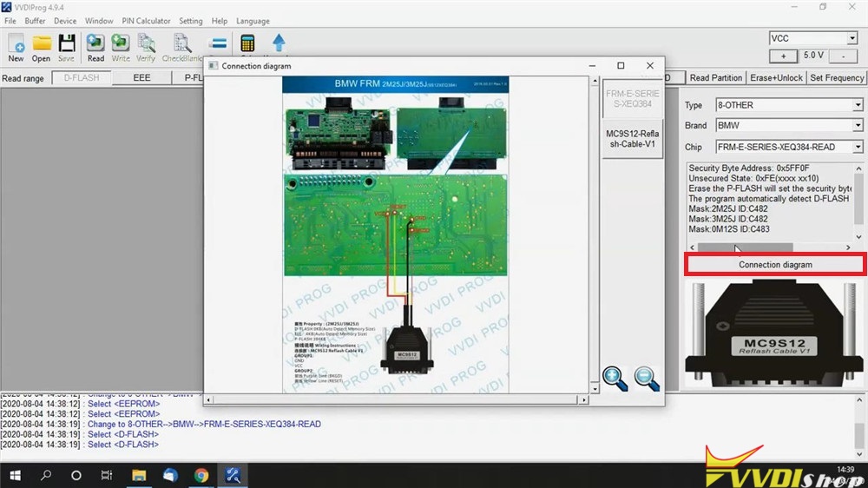Click diagram horizontal scrollbar right arrow
Viewport: 868px width, 488px height.
pyautogui.click(x=583, y=399)
